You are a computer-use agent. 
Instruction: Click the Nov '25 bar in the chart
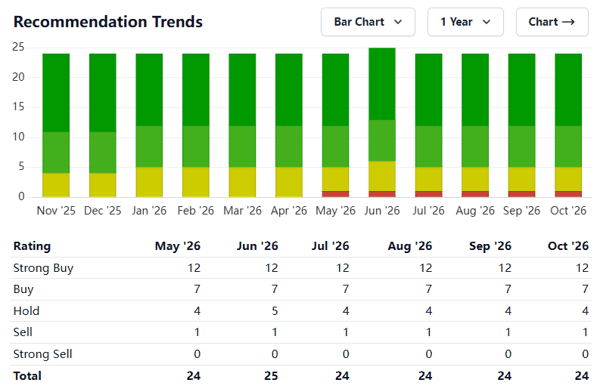(56, 125)
